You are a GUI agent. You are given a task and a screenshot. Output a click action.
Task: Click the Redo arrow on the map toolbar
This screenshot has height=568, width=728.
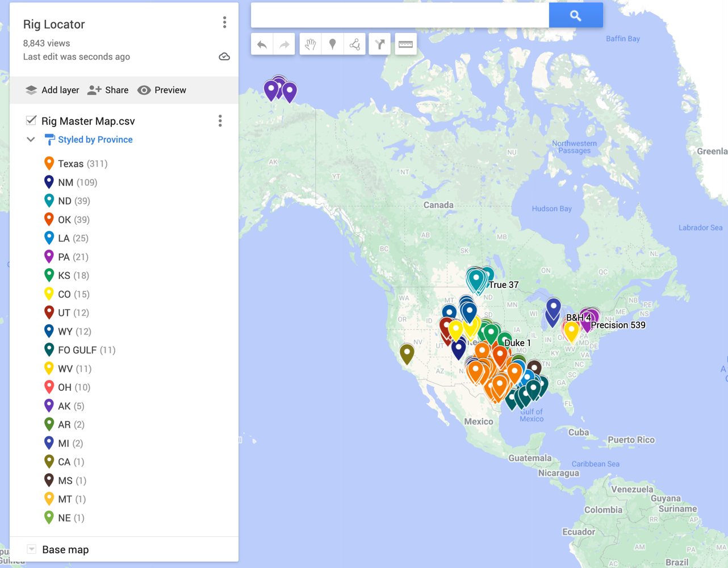[283, 44]
